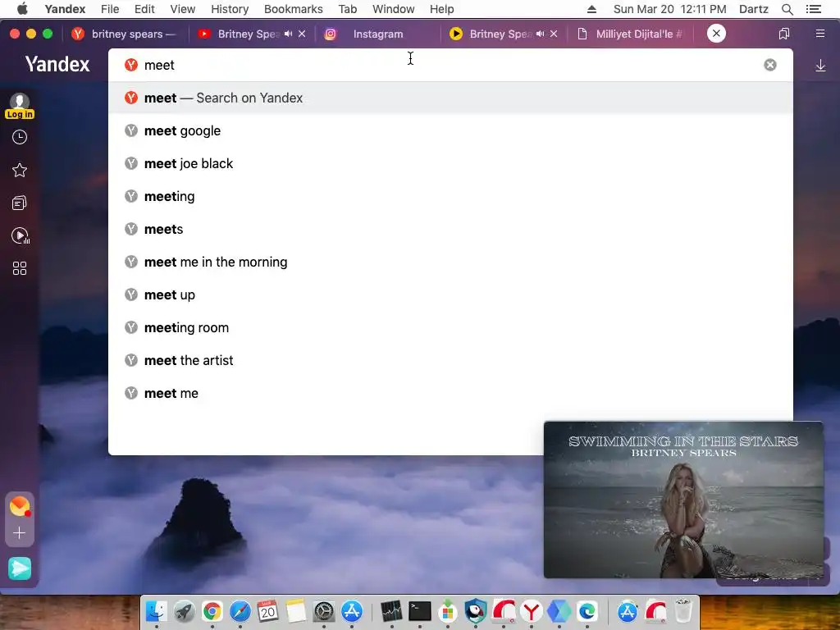The height and width of the screenshot is (630, 840).
Task: Select the 'meeting room' suggestion
Action: pyautogui.click(x=450, y=327)
